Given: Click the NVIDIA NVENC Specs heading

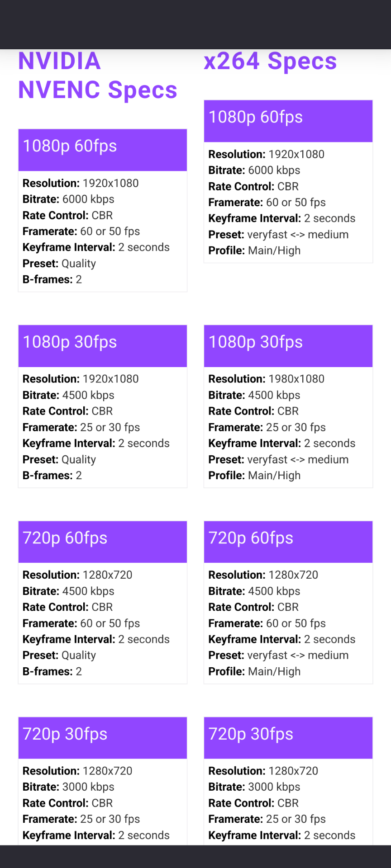Looking at the screenshot, I should click(x=97, y=75).
